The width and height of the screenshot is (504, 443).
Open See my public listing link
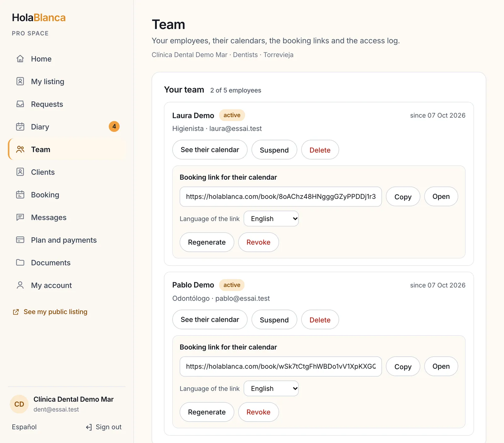pyautogui.click(x=50, y=312)
